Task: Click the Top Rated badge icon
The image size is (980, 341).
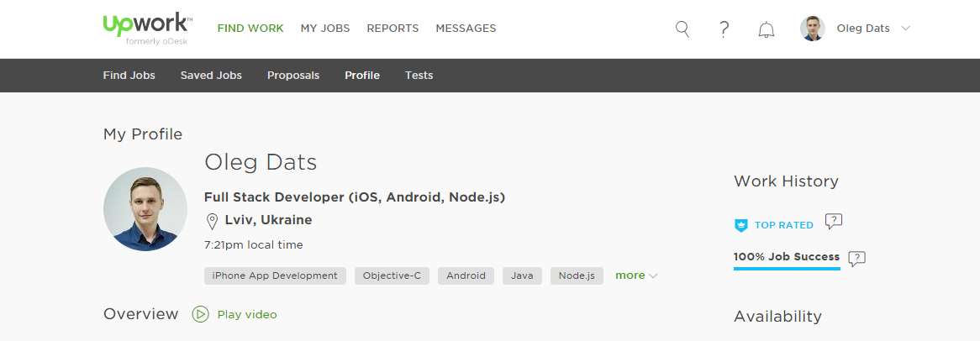Action: click(740, 225)
